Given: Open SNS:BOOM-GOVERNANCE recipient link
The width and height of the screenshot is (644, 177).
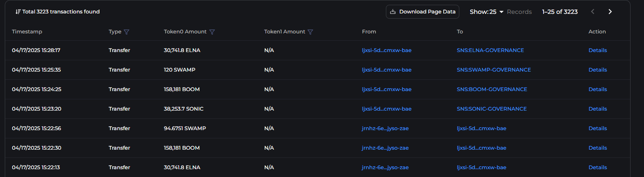Looking at the screenshot, I should click(492, 89).
